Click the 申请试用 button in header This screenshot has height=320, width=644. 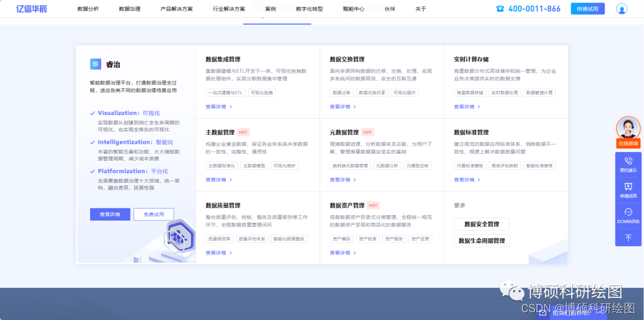[x=588, y=8]
